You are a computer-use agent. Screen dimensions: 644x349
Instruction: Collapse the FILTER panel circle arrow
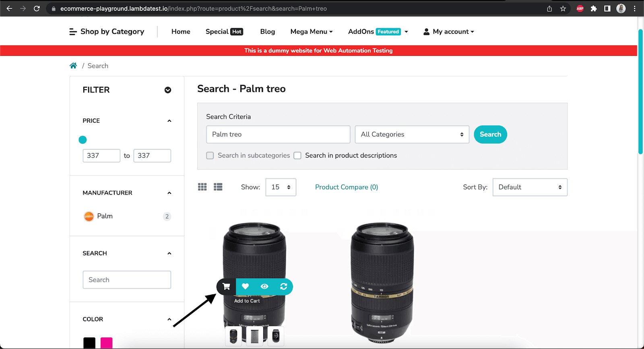point(168,90)
